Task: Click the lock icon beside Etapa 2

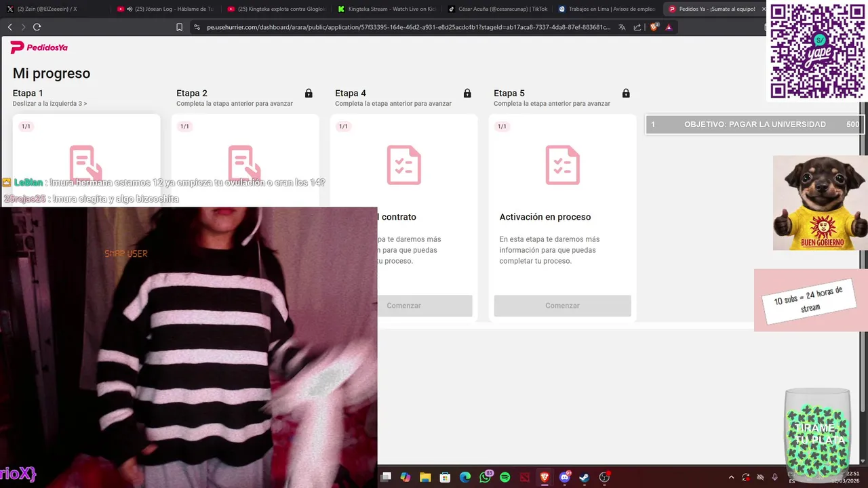Action: (309, 94)
